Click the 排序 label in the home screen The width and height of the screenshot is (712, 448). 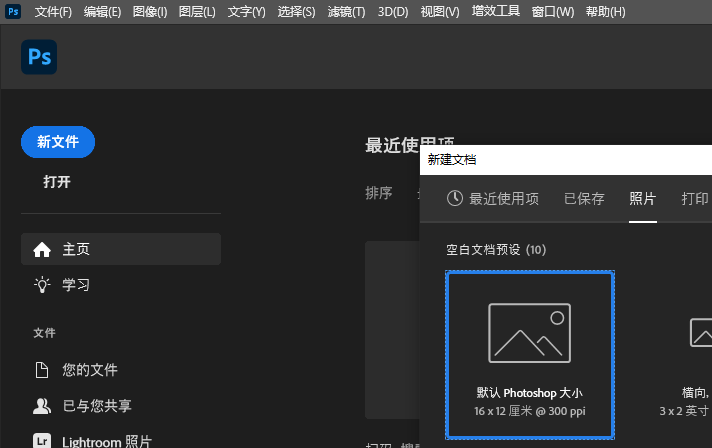tap(379, 193)
